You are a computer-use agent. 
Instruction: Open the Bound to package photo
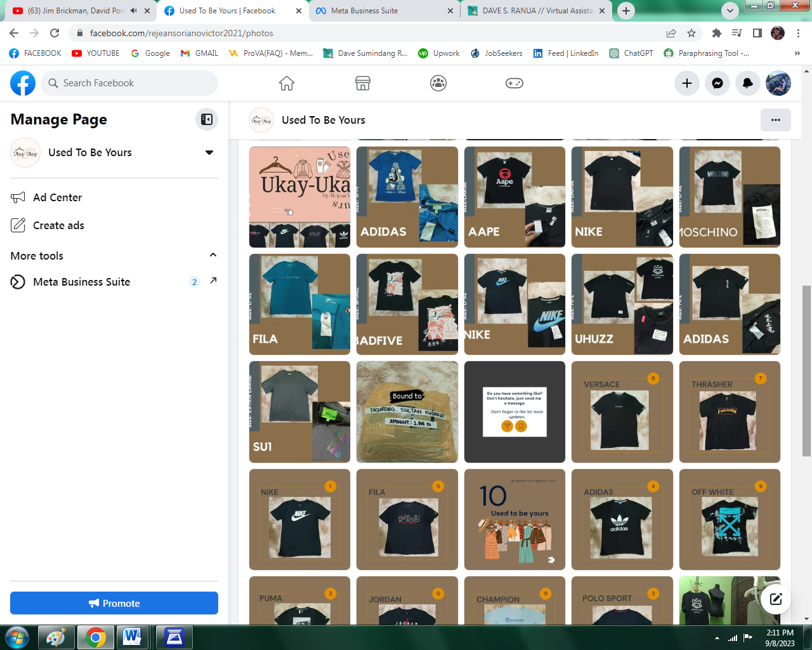407,412
